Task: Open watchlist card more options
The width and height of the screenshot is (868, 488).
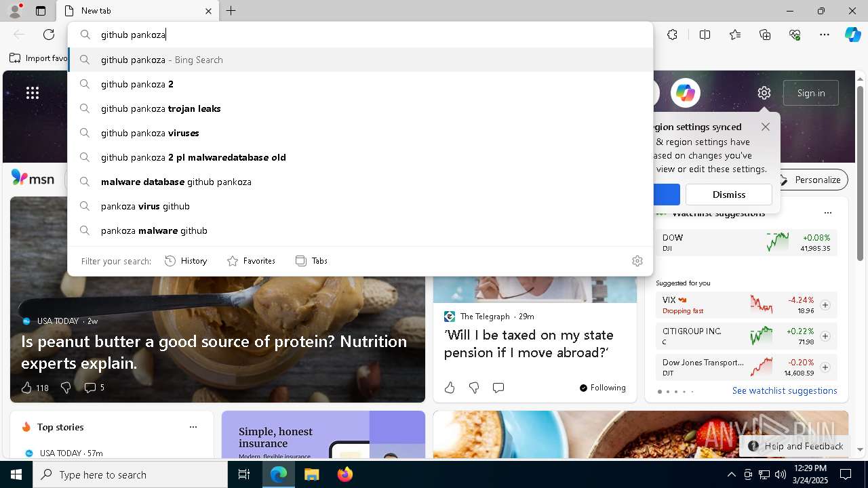Action: coord(827,213)
